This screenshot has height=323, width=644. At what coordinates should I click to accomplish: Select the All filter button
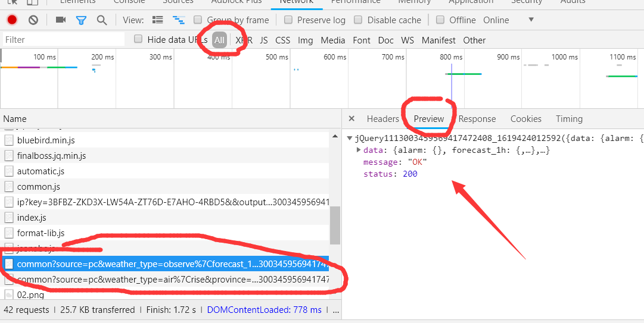219,40
